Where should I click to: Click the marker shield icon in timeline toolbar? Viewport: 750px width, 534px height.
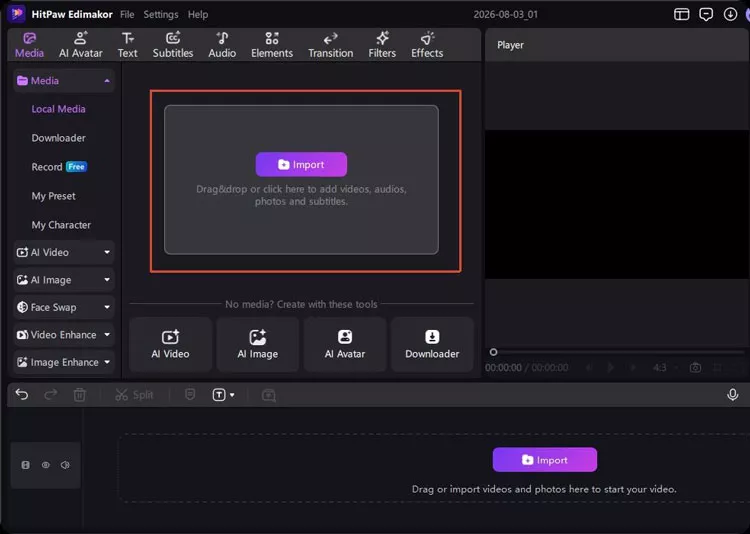tap(190, 394)
